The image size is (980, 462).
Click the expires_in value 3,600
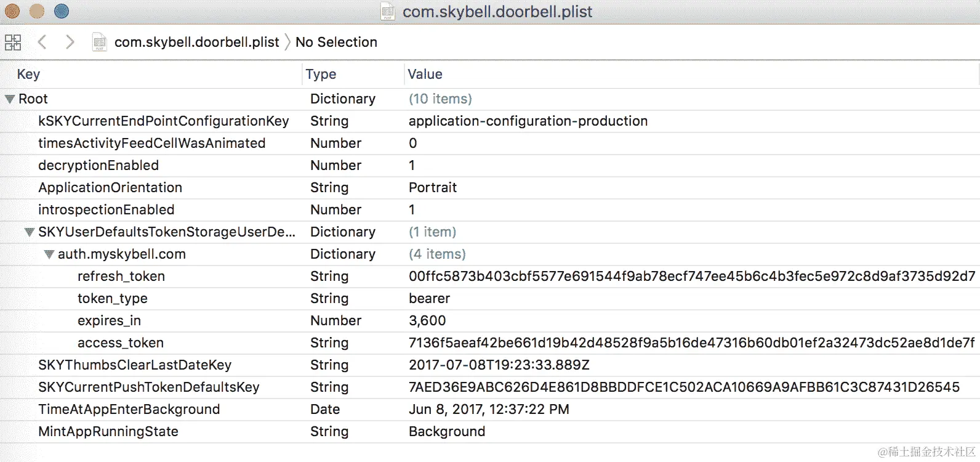427,321
